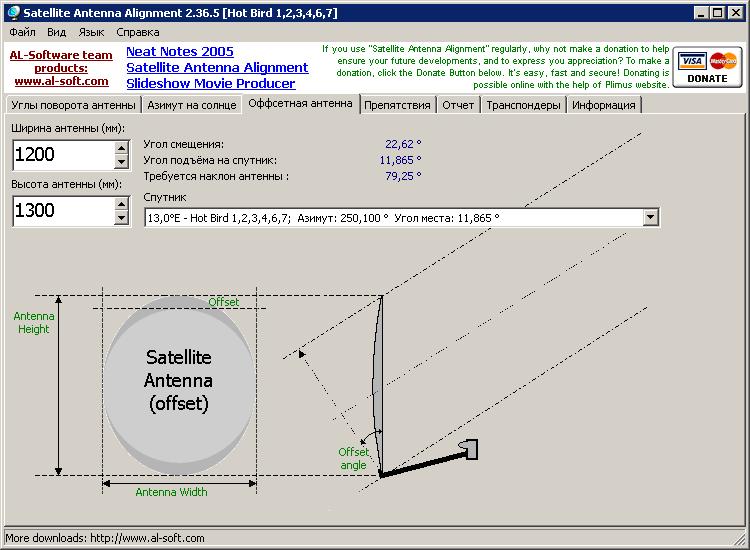Follow the Slideshow Movie Producer link
750x550 pixels.
point(210,83)
